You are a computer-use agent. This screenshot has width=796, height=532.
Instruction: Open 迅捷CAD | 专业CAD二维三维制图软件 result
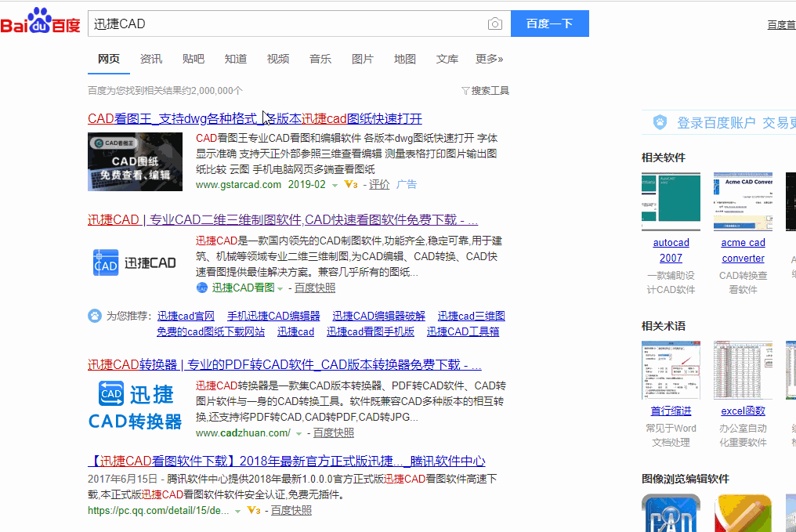click(283, 220)
